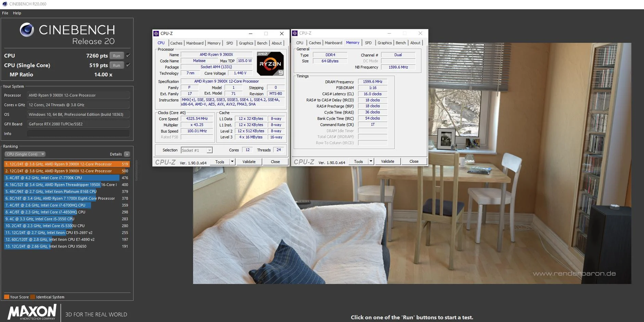Click the Ryzen 9 logo in CPU-Z

coord(270,64)
